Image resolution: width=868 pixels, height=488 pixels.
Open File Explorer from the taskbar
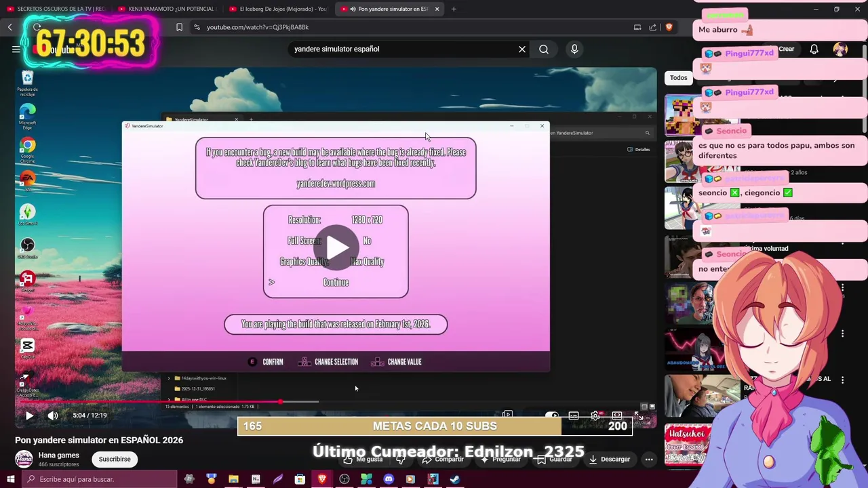[233, 479]
